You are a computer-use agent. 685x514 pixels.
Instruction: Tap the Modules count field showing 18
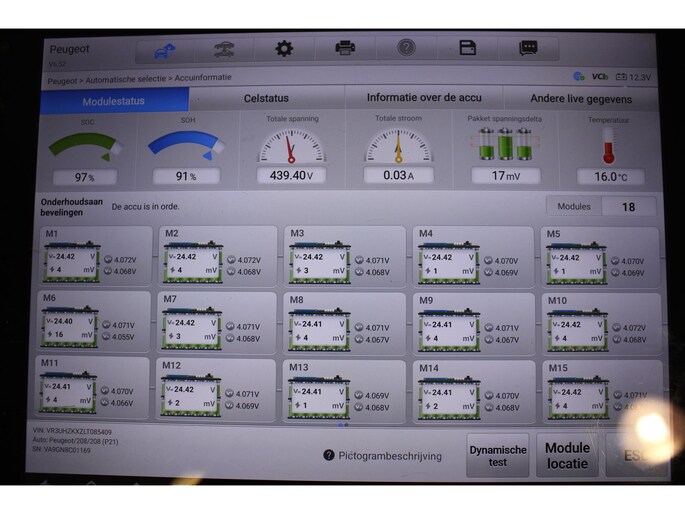coord(628,207)
